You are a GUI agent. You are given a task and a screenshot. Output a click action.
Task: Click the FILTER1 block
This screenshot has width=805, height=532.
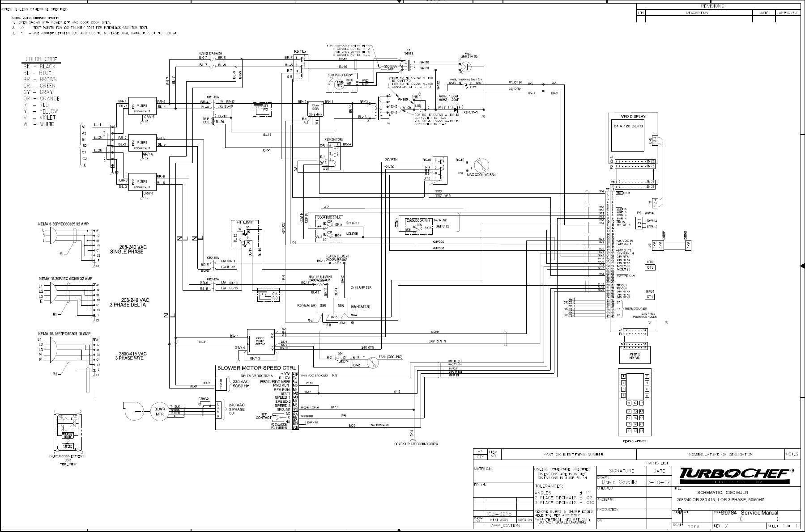(x=142, y=107)
